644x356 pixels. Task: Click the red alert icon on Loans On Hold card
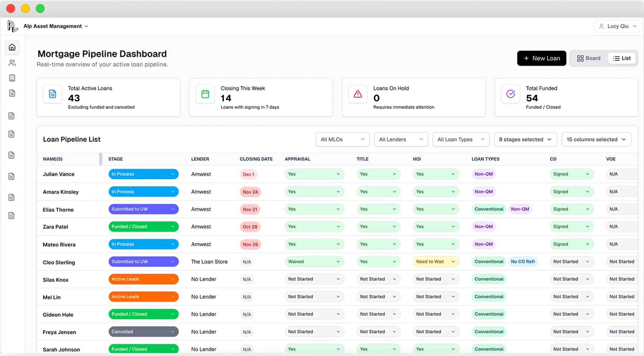point(357,94)
